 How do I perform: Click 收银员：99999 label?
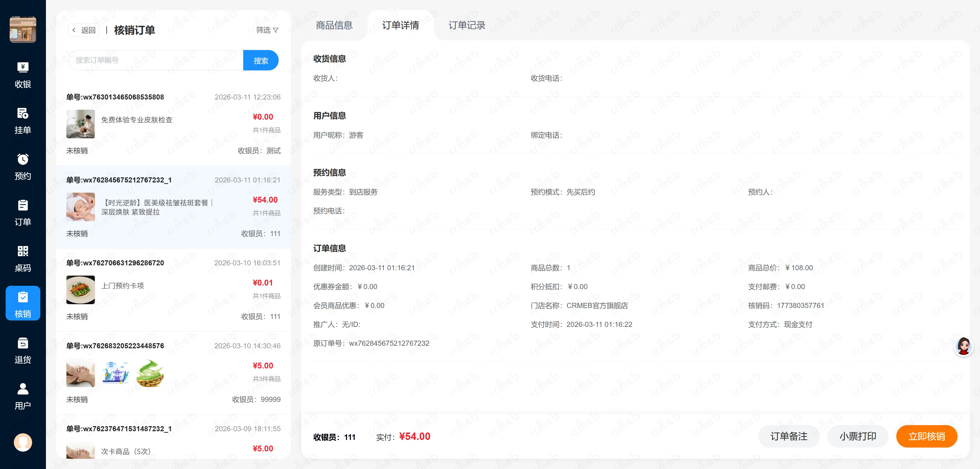pyautogui.click(x=256, y=399)
